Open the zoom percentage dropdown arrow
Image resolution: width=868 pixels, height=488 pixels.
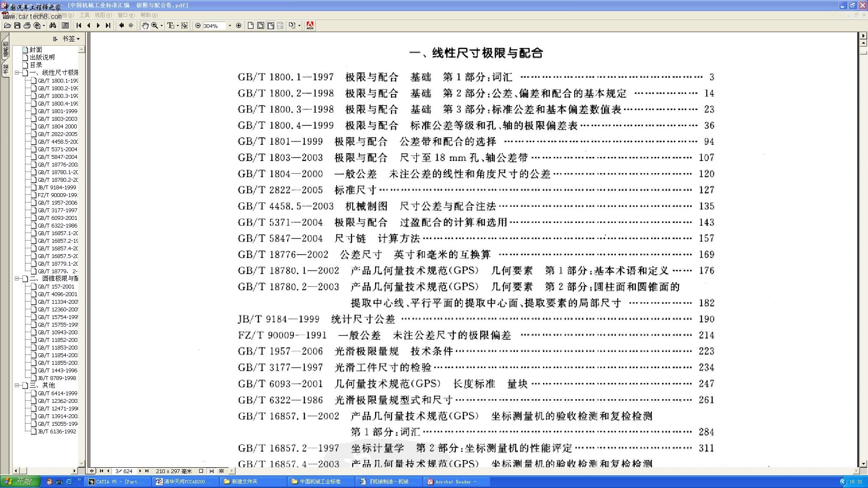click(230, 26)
